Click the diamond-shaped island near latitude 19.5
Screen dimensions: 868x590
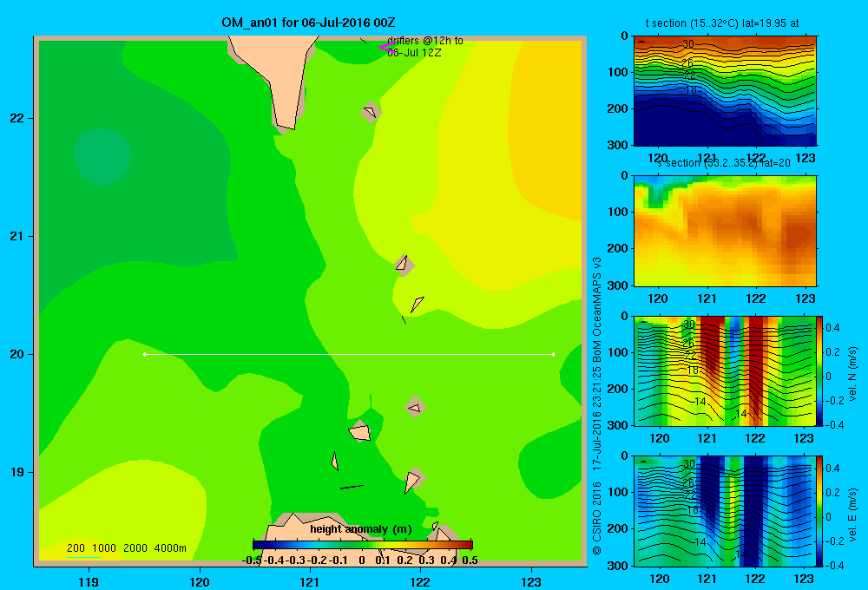[415, 407]
